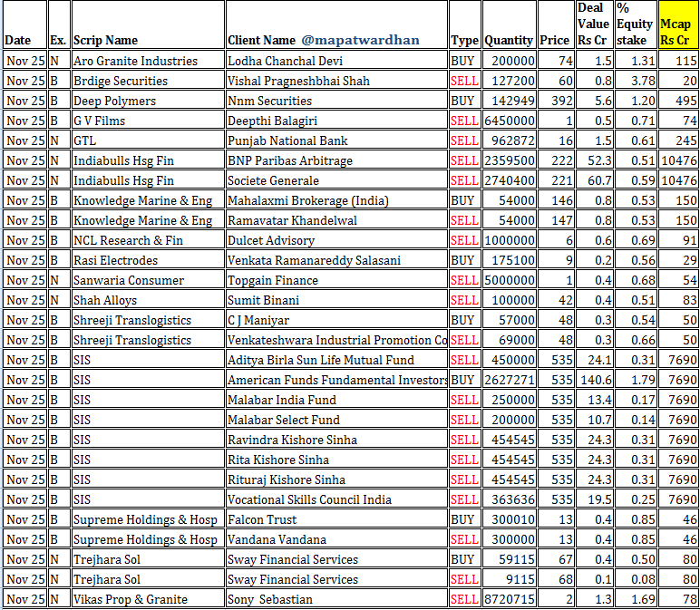Select the 'Deep Polymers' cell
700x610 pixels.
(148, 100)
